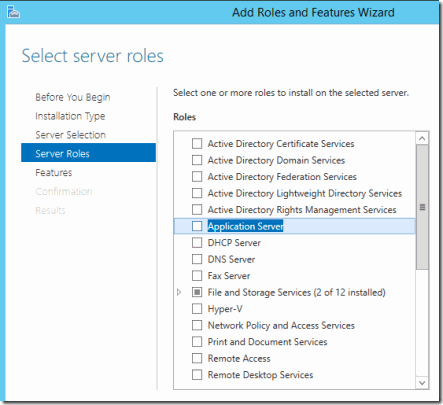Tick the DNS Server checkbox
Viewport: 443px width, 405px height.
(197, 259)
